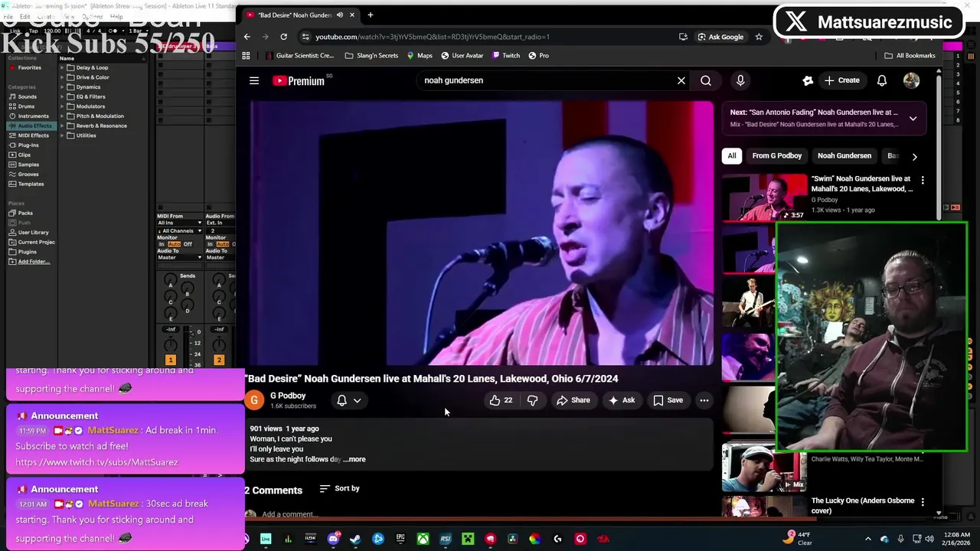Screen dimensions: 980x551
Task: Adjust pan knob on track 1
Action: [171, 344]
